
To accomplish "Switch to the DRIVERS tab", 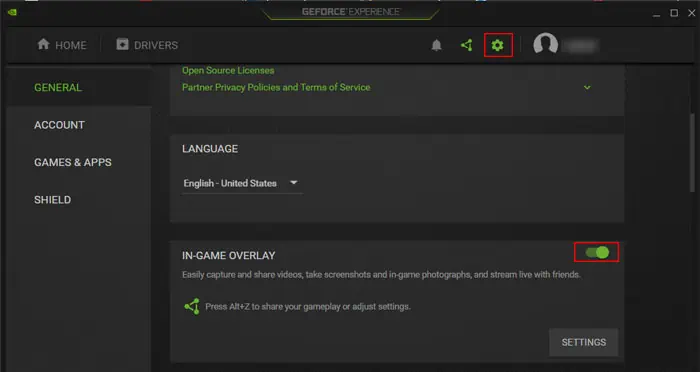I will coord(147,45).
